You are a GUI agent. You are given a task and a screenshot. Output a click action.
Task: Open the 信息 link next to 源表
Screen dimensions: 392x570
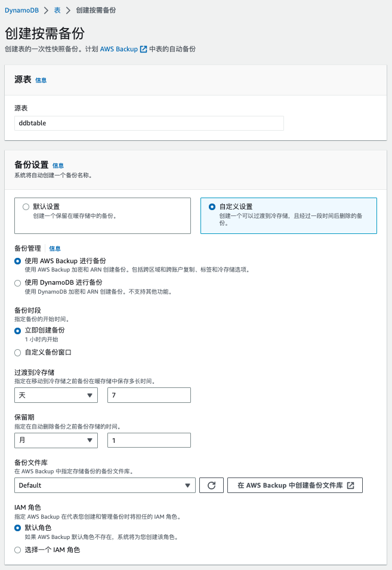pyautogui.click(x=41, y=81)
